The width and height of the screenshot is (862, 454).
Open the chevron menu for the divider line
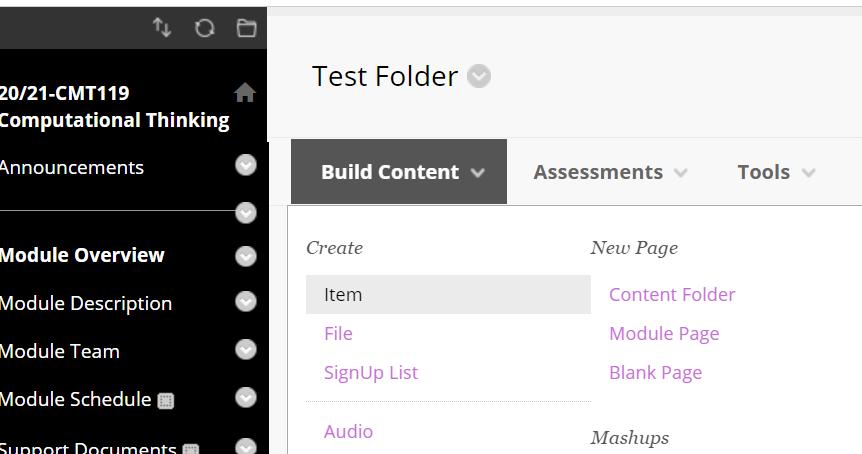pyautogui.click(x=246, y=213)
